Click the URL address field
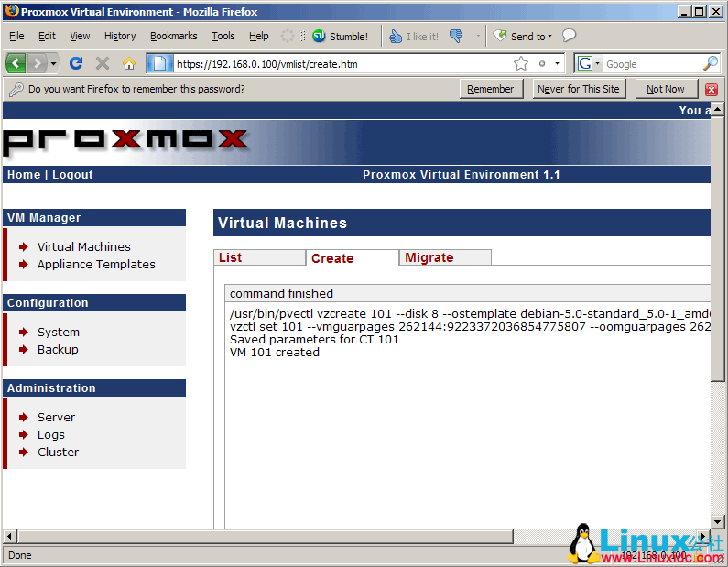Image resolution: width=728 pixels, height=567 pixels. point(342,63)
